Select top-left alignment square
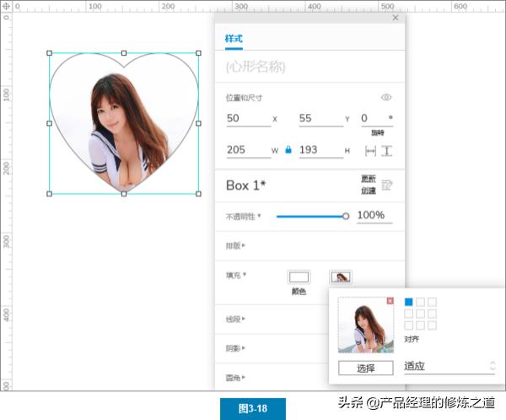Viewport: 506px width, 420px height. click(x=408, y=302)
